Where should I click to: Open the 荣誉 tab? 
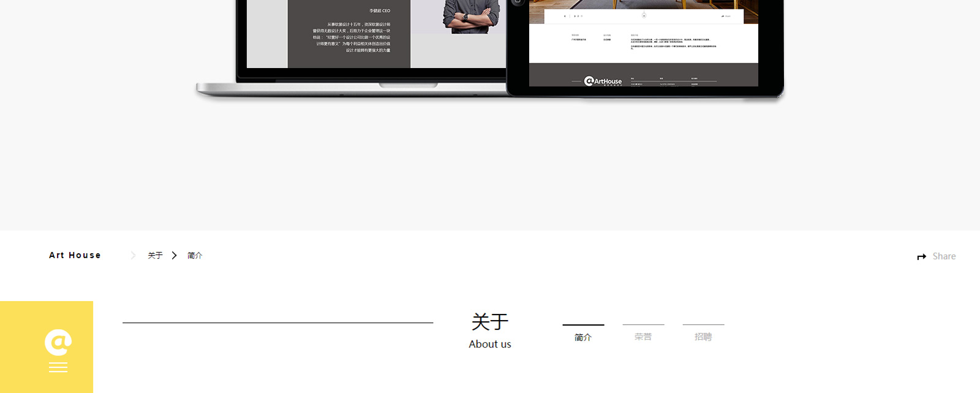[x=643, y=337]
